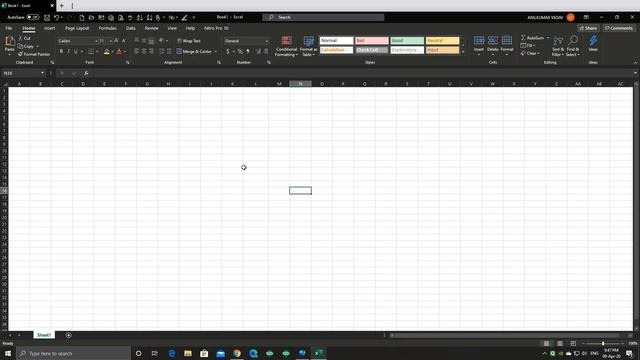Activate the Format Painter
The width and height of the screenshot is (640, 360).
[34, 54]
